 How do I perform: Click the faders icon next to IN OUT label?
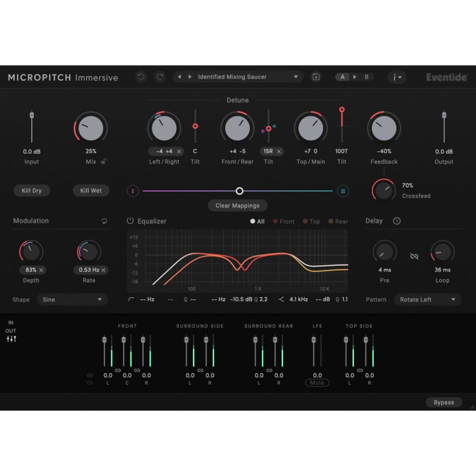(11, 339)
